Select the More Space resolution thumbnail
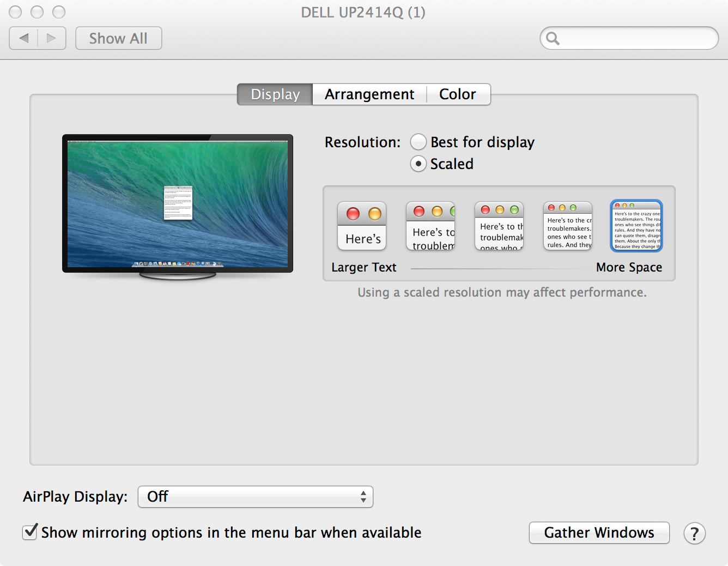The height and width of the screenshot is (566, 728). tap(636, 226)
